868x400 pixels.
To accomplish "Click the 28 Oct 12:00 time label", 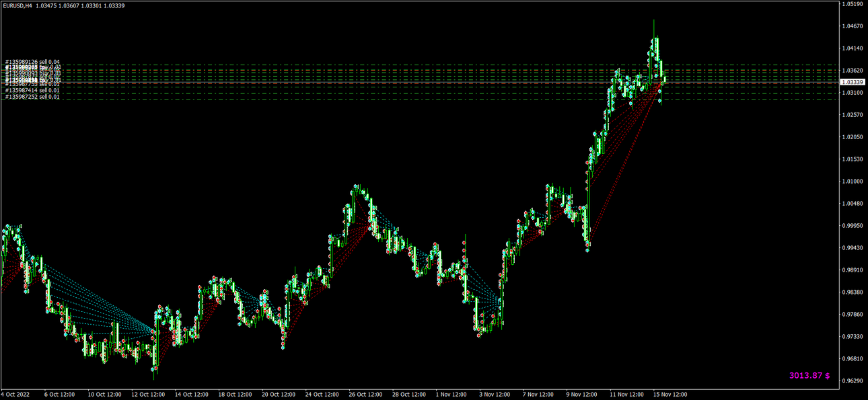I will (x=410, y=395).
